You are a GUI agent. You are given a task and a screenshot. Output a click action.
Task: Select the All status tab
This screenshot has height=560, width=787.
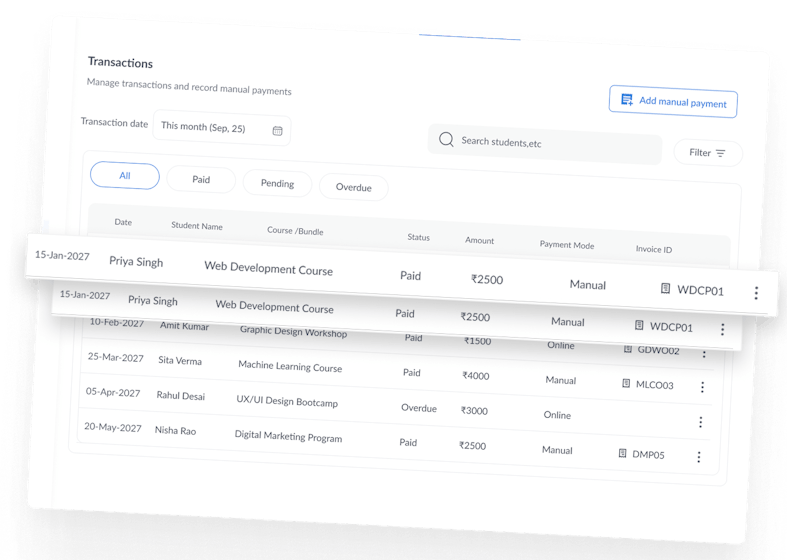pos(125,176)
